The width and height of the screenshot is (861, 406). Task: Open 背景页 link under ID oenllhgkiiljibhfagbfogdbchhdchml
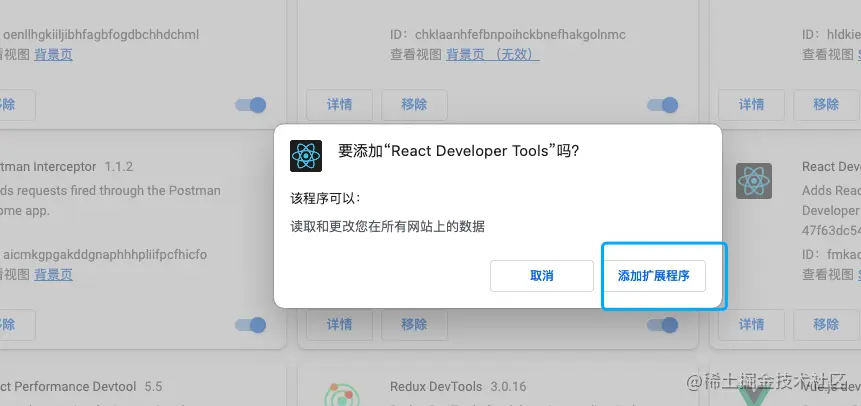[x=53, y=54]
